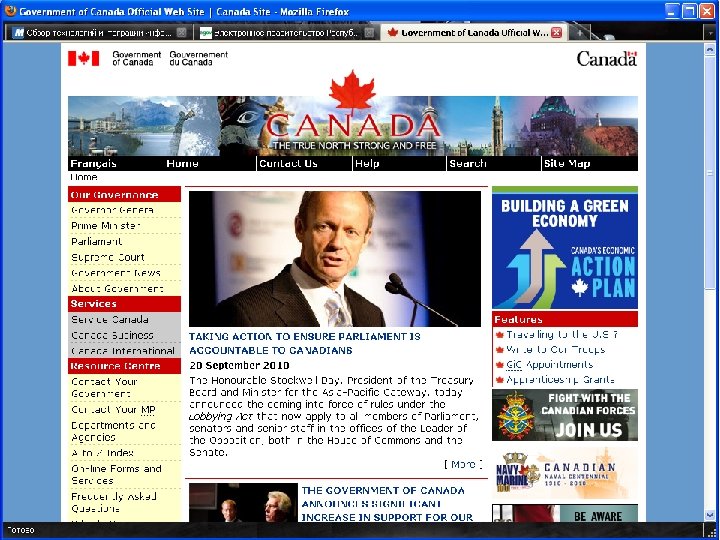
Task: Open the Fight with the Canadian Forces banner
Action: (x=565, y=415)
